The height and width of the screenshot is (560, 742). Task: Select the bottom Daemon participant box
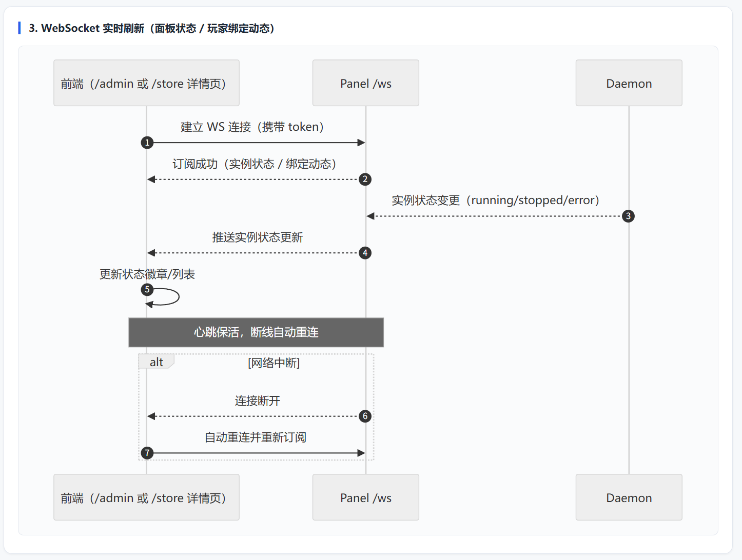coord(629,497)
